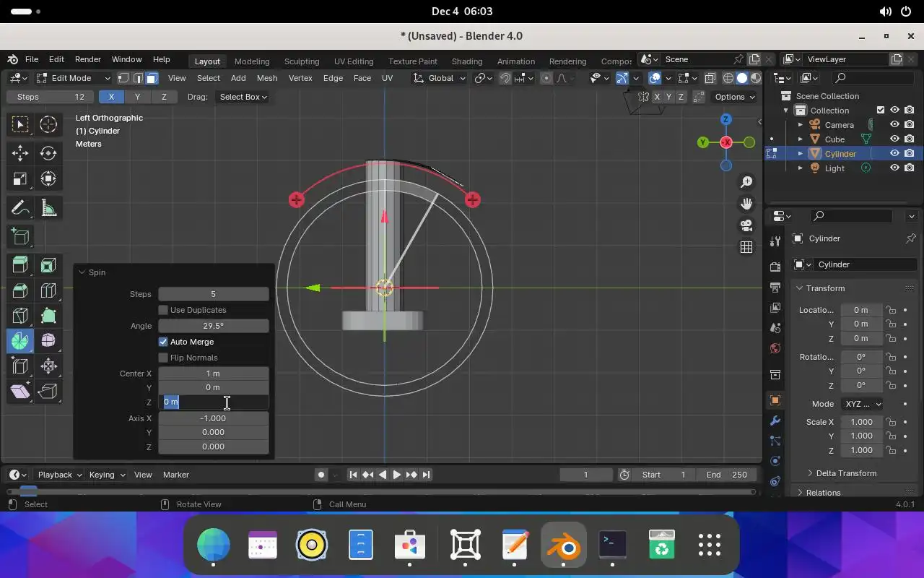
Task: Open the Mesh menu
Action: pos(267,78)
